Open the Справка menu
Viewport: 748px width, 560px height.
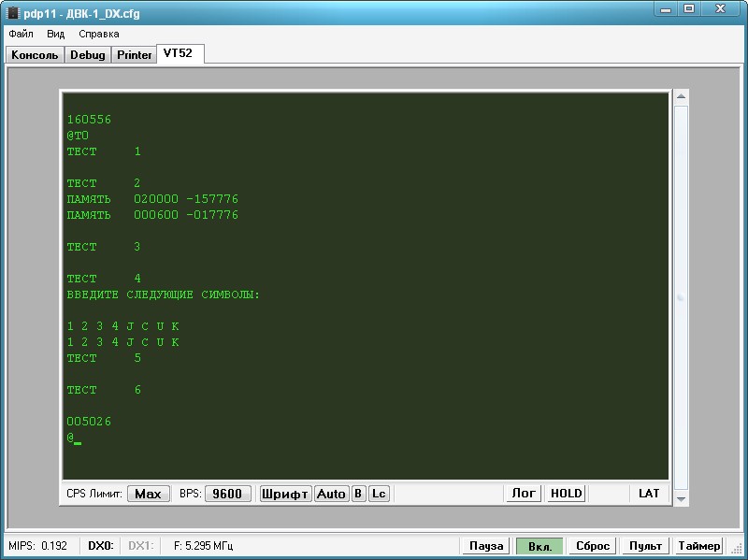[x=98, y=34]
